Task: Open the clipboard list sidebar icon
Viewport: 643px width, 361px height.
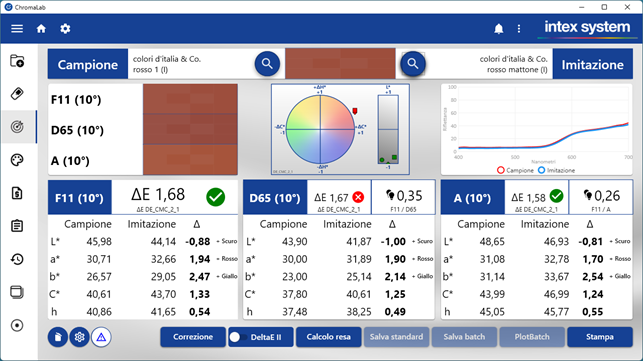Action: tap(17, 226)
